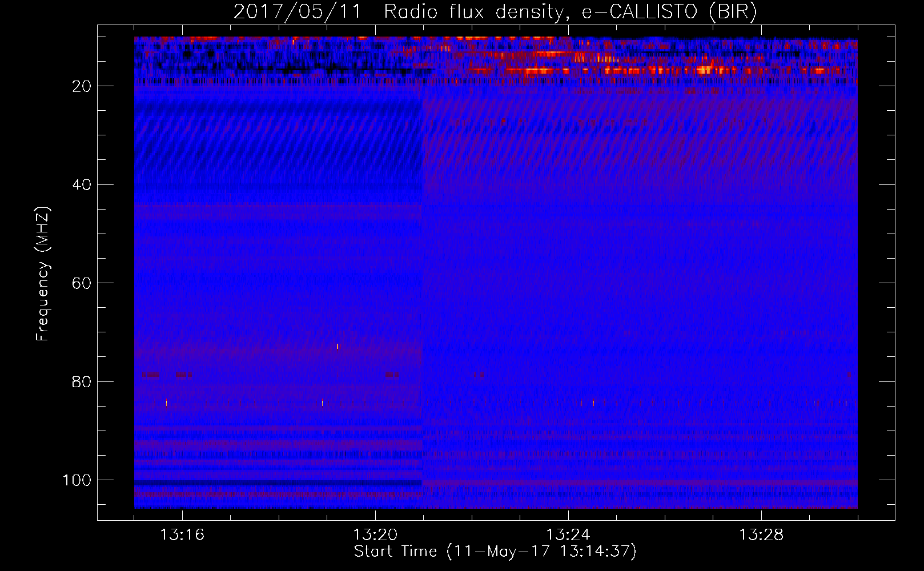Select the 20 frequency tick label

click(x=82, y=86)
